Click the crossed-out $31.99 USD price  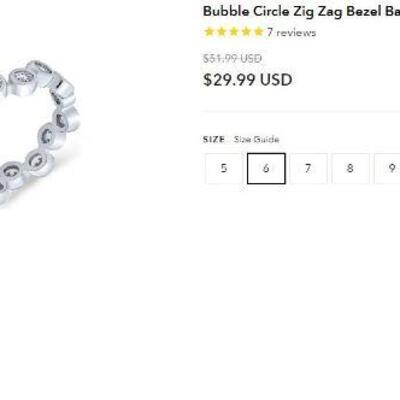pyautogui.click(x=232, y=59)
